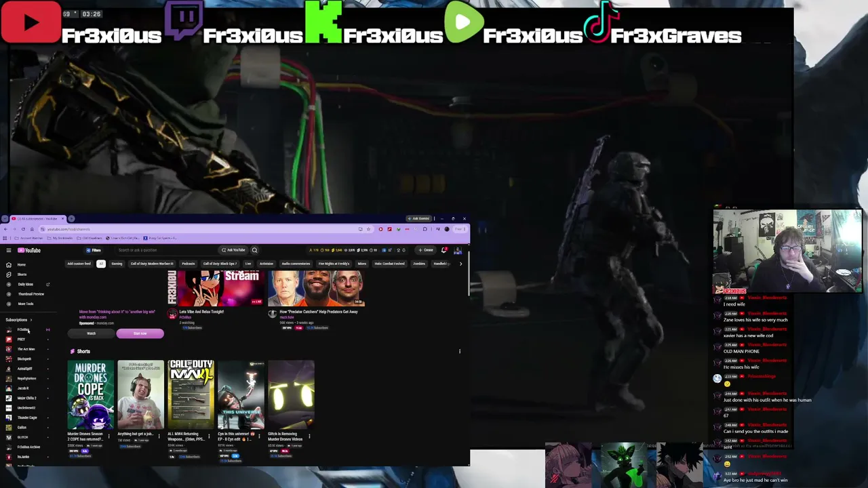Click Add custom feed chip
The height and width of the screenshot is (488, 868).
point(79,264)
